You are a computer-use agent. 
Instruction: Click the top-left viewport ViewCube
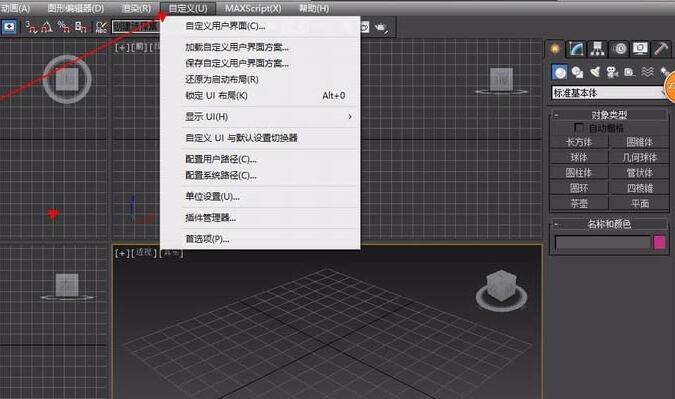pos(67,79)
